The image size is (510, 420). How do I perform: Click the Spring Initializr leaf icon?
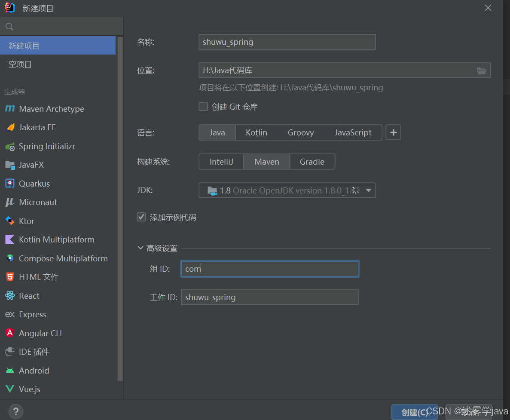[x=10, y=147]
